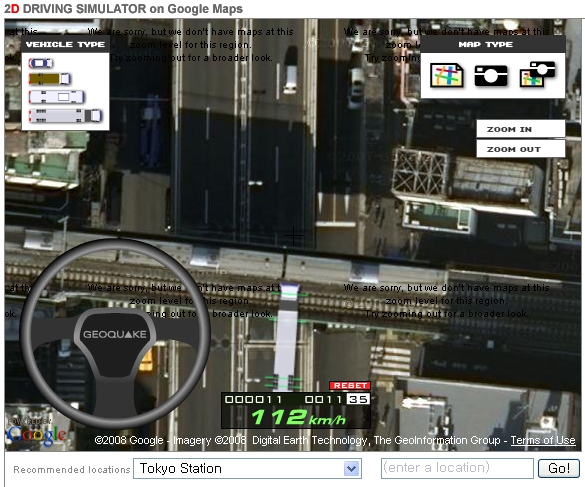Select the small car vehicle icon
This screenshot has height=487, width=585.
click(x=41, y=63)
